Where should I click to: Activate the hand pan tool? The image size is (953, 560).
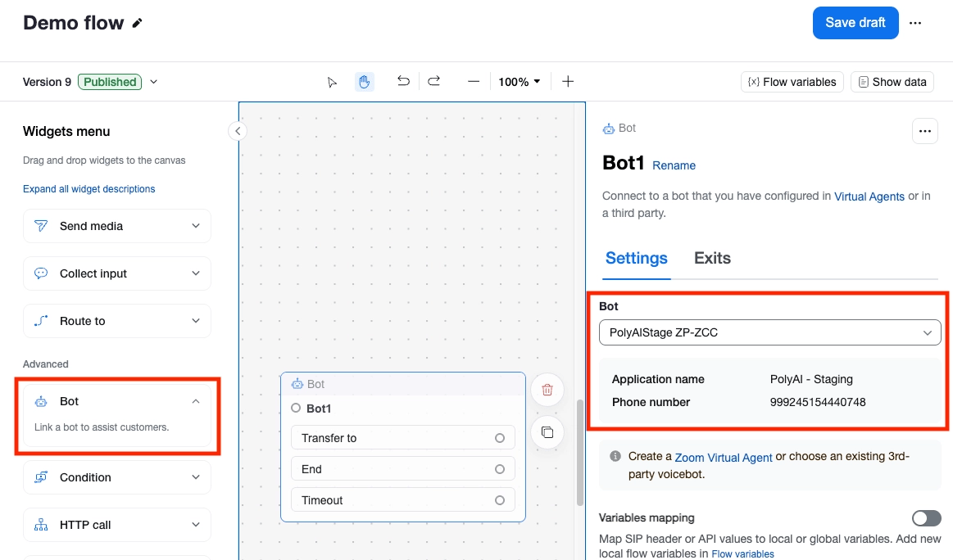(364, 81)
